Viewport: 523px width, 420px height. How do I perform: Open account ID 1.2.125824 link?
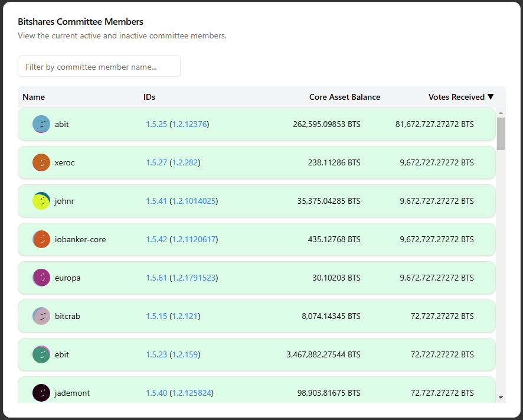[x=192, y=393]
